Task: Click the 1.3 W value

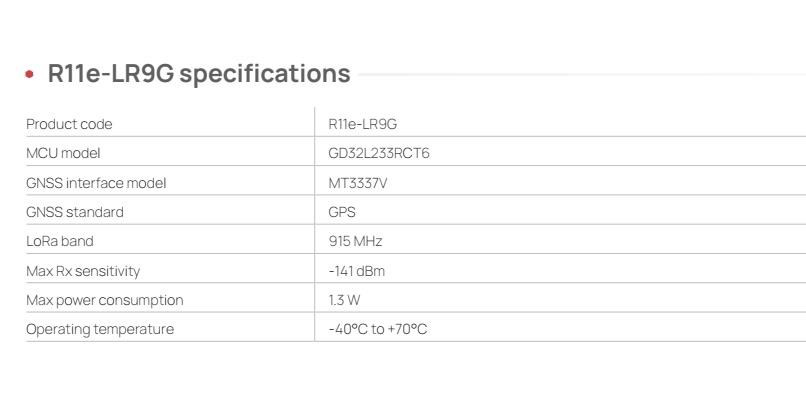Action: [x=344, y=300]
